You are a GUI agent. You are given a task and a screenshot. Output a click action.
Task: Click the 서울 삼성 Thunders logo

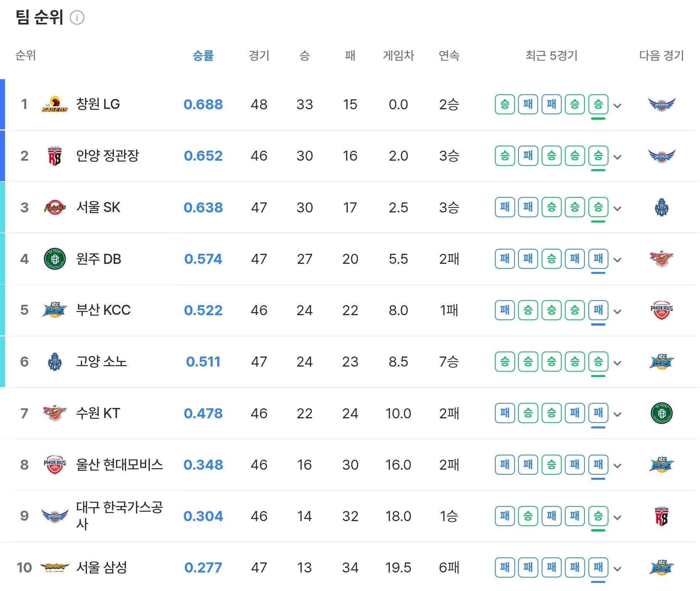click(54, 567)
